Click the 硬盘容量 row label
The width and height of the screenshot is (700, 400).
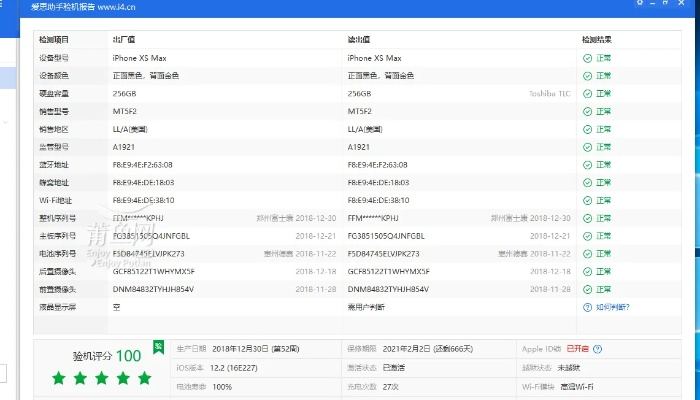pos(54,94)
